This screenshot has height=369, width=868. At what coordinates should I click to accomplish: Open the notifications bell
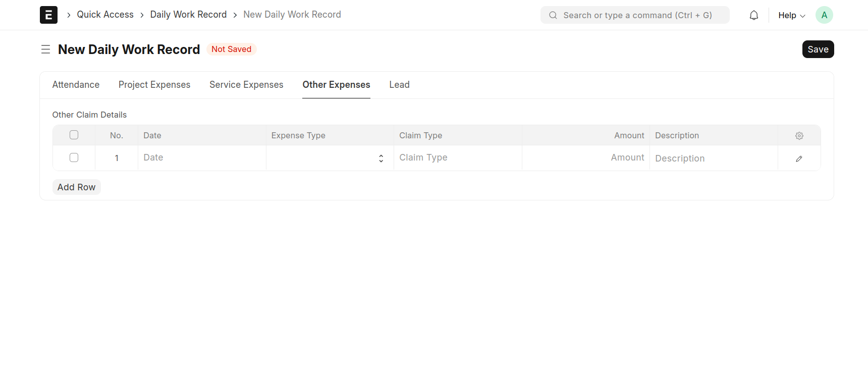[x=753, y=15]
